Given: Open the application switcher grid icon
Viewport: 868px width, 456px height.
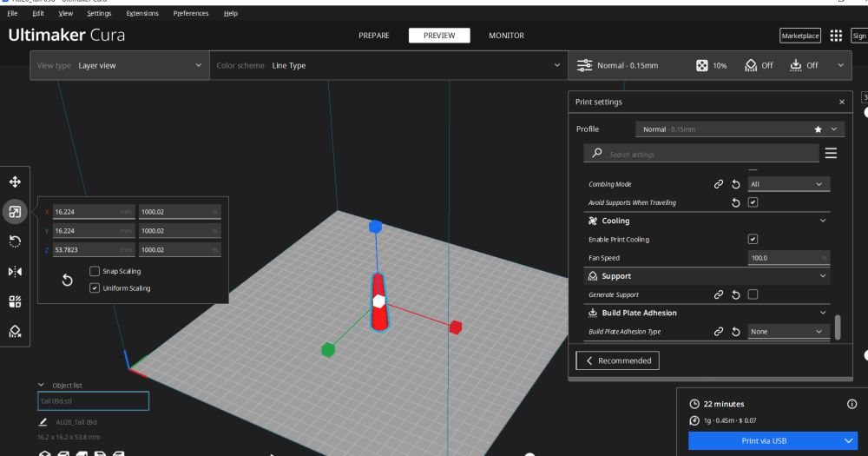Looking at the screenshot, I should pyautogui.click(x=836, y=36).
